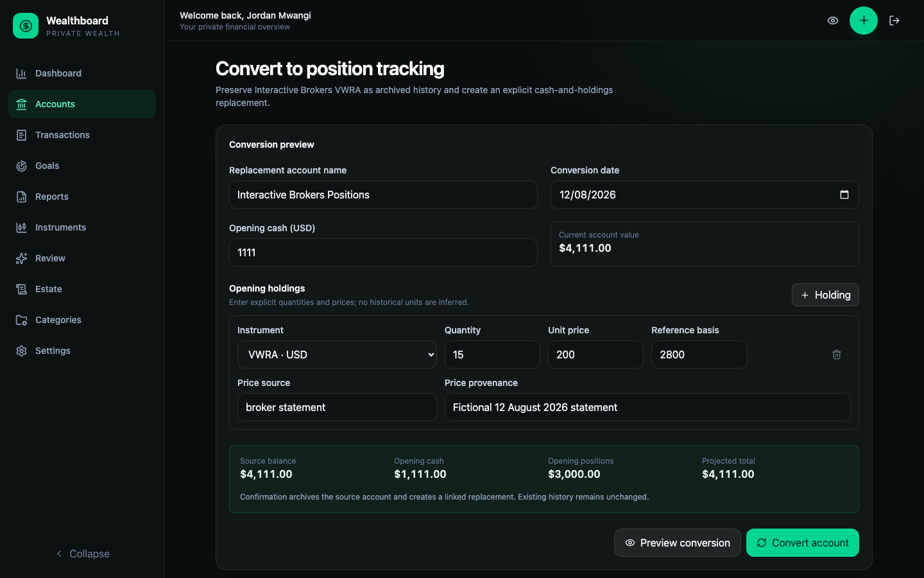The height and width of the screenshot is (578, 924).
Task: Click the refresh icon in Convert account
Action: (762, 543)
